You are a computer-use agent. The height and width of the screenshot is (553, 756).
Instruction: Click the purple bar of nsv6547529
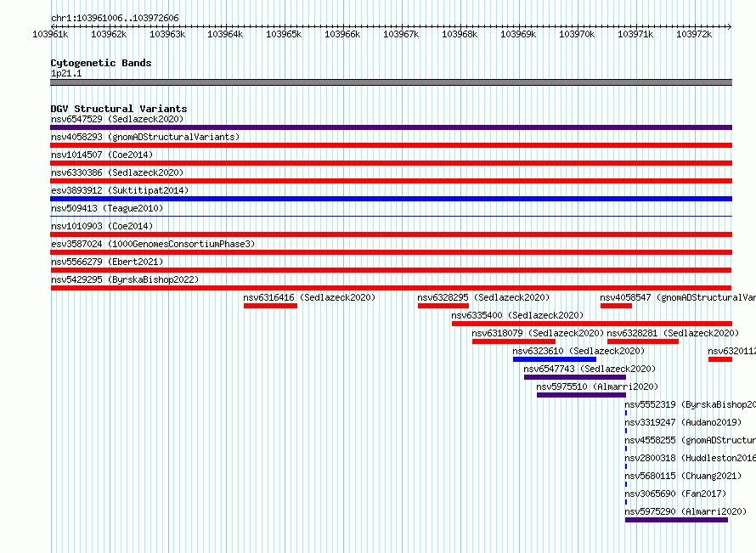(x=391, y=127)
